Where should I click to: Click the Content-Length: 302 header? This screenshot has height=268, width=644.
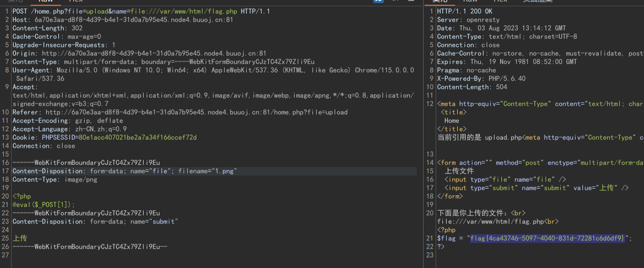[x=47, y=28]
